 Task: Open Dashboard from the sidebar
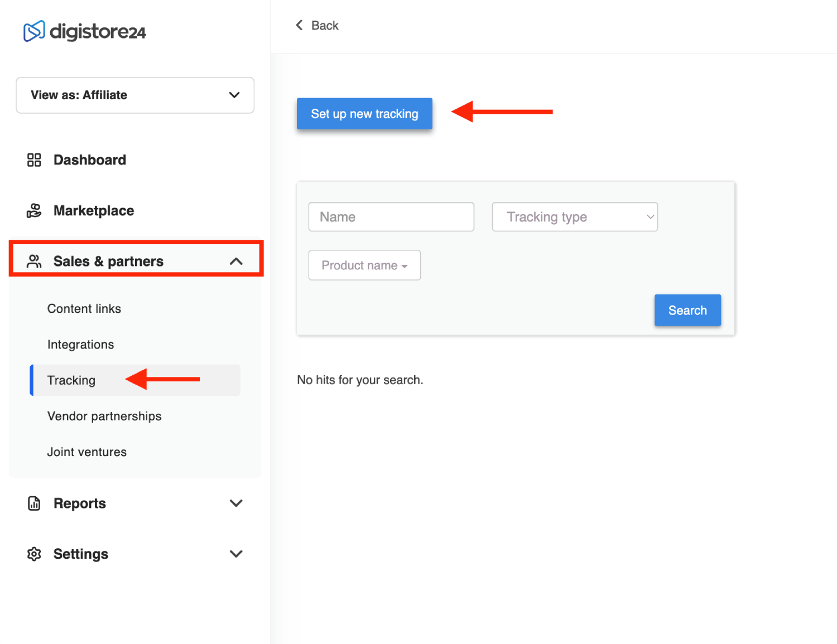pos(90,160)
